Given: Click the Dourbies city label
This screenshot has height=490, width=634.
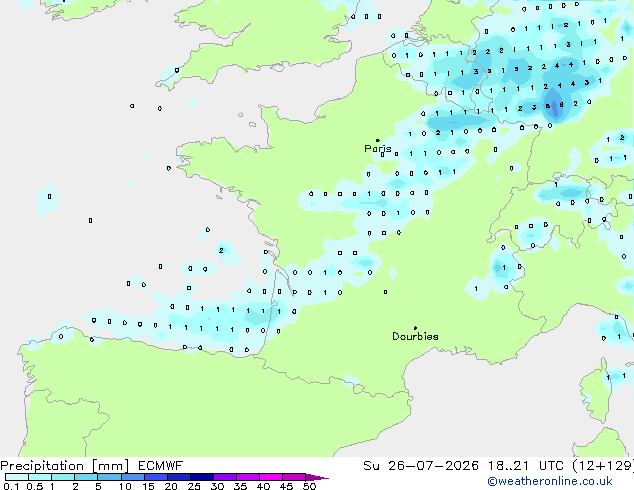Looking at the screenshot, I should 415,336.
